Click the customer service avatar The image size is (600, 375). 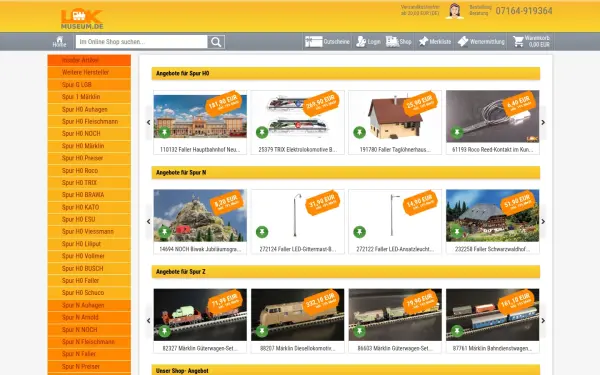coord(455,11)
